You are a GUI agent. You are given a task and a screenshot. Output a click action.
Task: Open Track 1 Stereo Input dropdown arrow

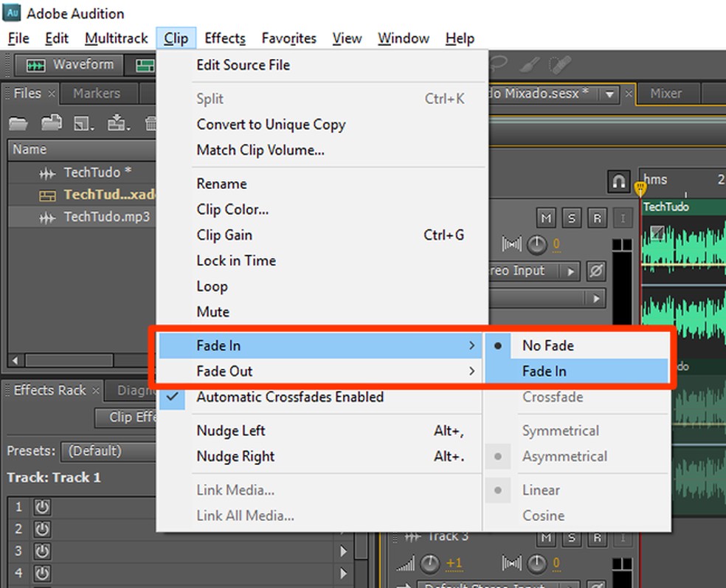click(570, 271)
